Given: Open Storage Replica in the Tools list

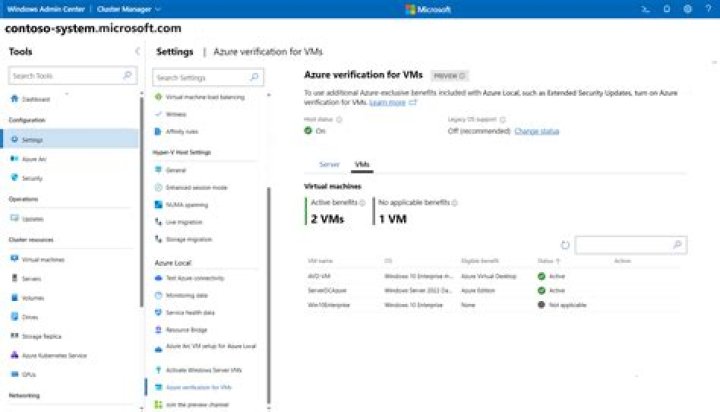Looking at the screenshot, I should click(41, 336).
